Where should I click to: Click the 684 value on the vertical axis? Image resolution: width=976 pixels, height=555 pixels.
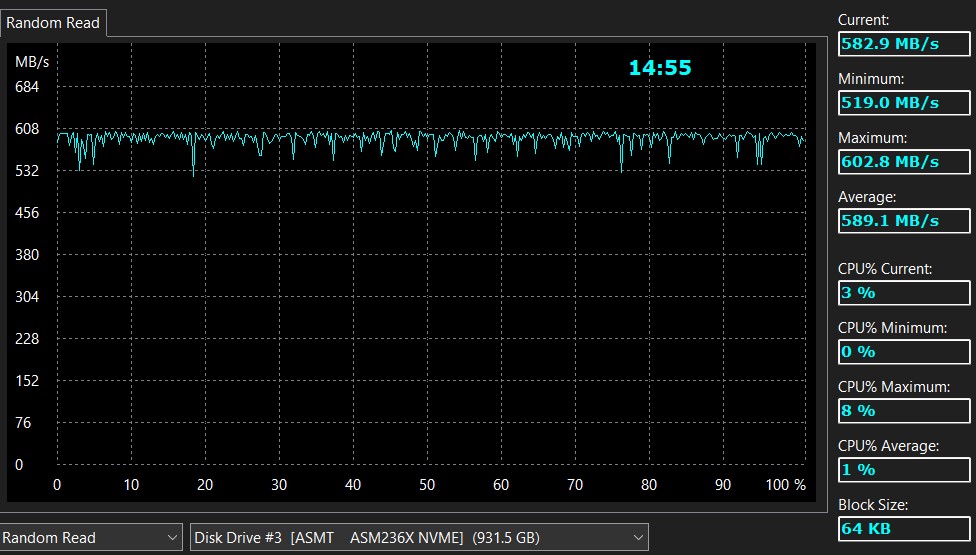tap(27, 87)
